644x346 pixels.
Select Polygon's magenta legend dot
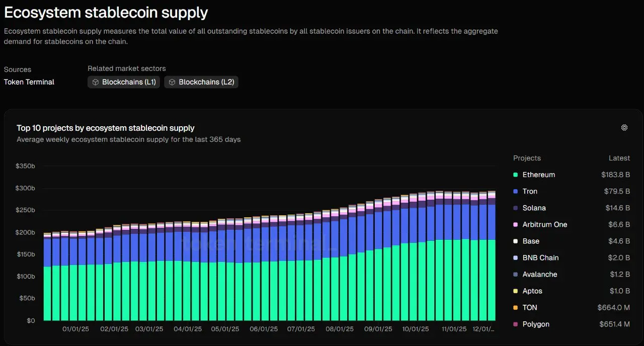click(x=516, y=324)
